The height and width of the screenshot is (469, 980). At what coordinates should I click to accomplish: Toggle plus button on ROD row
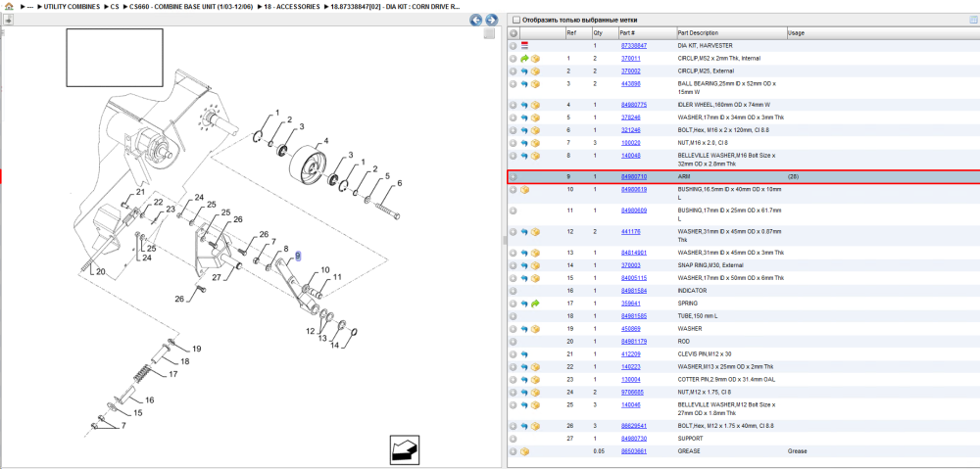click(x=514, y=342)
